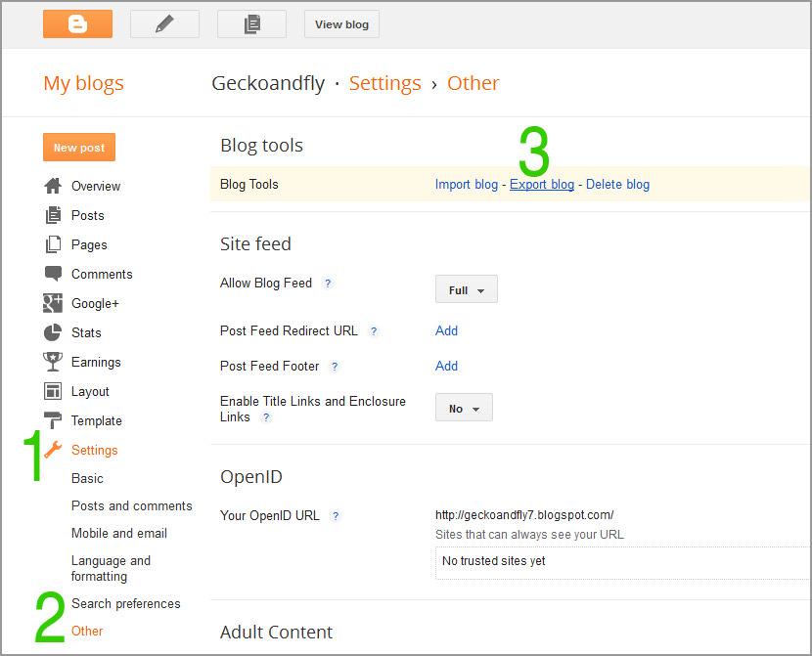The height and width of the screenshot is (656, 812).
Task: Click the orange New post button
Action: click(x=79, y=148)
